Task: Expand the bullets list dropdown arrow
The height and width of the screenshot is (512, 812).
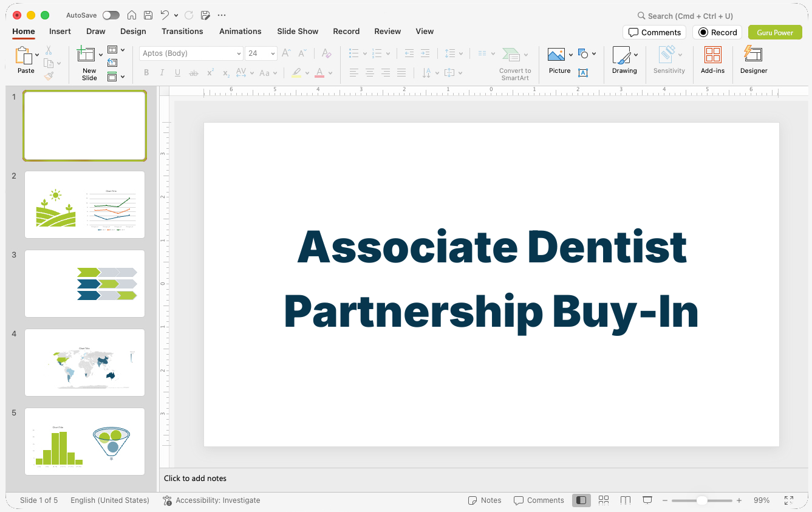Action: click(x=365, y=53)
